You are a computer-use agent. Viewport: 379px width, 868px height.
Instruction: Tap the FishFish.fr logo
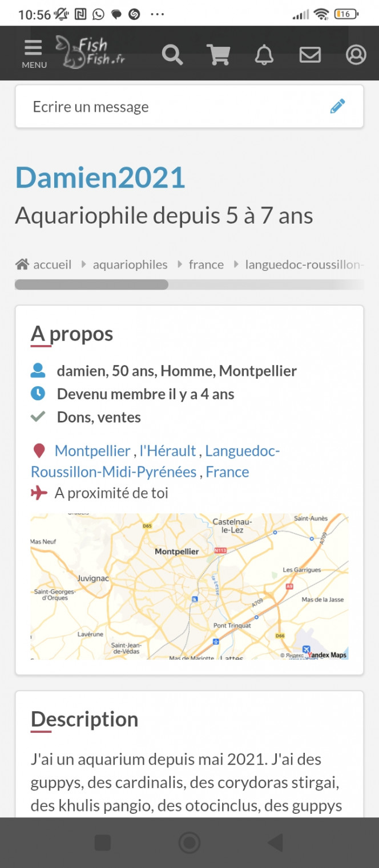pyautogui.click(x=90, y=51)
